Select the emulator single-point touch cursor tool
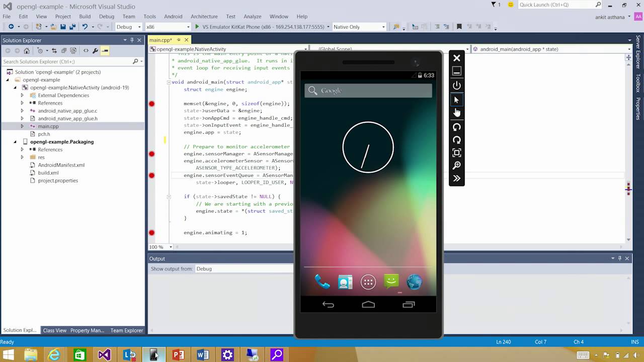This screenshot has height=362, width=644. click(x=456, y=100)
